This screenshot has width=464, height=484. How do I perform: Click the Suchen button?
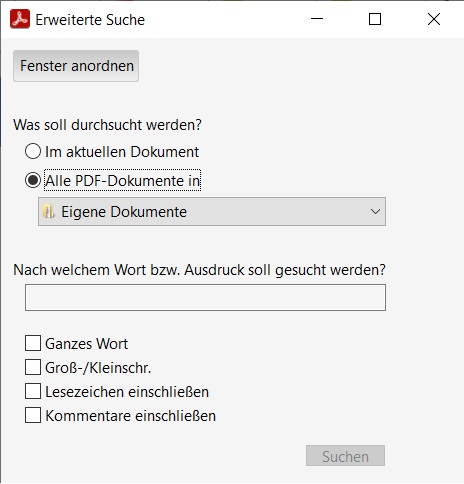point(345,456)
